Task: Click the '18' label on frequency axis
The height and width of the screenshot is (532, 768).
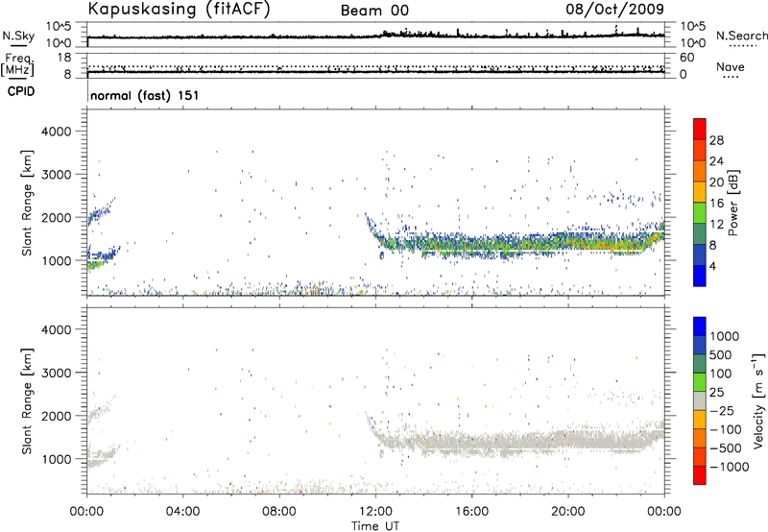Action: point(64,58)
